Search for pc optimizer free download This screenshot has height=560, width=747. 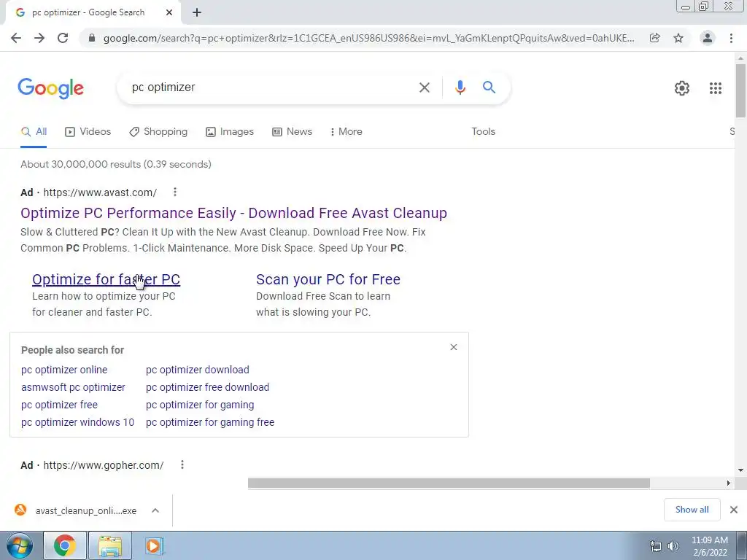pyautogui.click(x=207, y=388)
